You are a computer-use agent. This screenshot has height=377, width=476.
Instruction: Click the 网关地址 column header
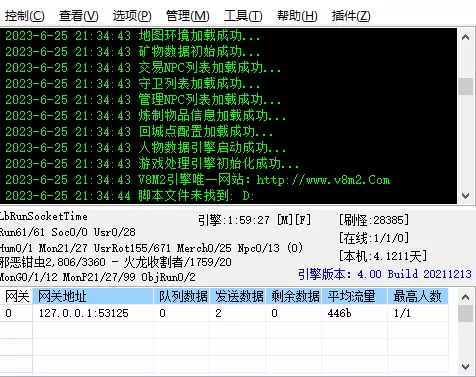coord(93,296)
